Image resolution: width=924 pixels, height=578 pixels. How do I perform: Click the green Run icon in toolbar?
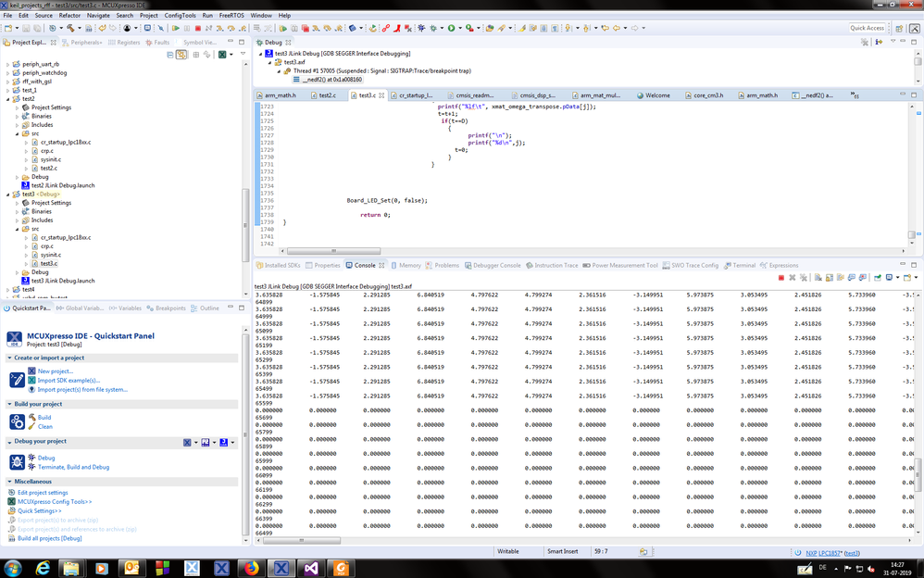tap(452, 28)
